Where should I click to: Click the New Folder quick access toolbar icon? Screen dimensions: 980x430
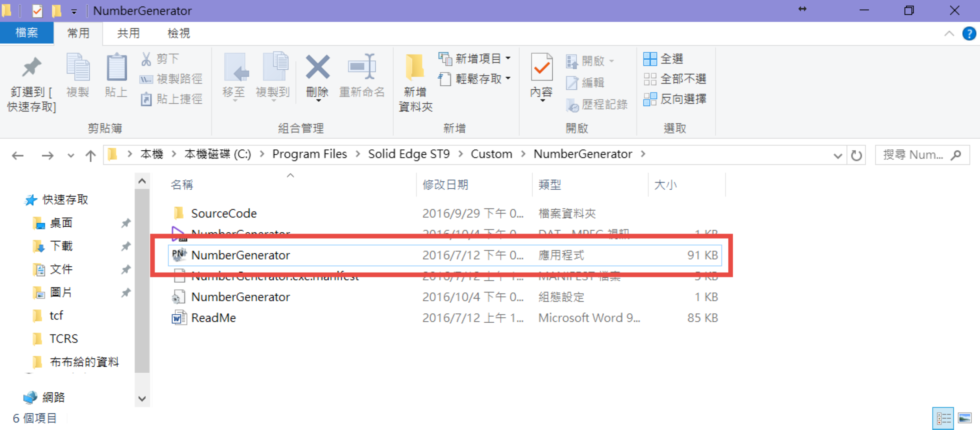pos(57,11)
